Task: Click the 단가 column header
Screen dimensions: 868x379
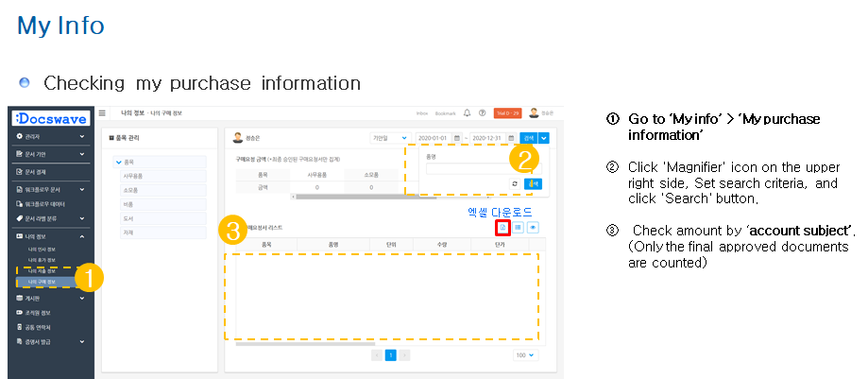Action: coord(500,244)
